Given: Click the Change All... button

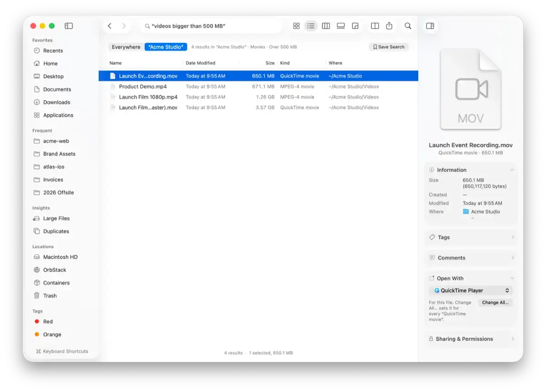Looking at the screenshot, I should [x=495, y=302].
